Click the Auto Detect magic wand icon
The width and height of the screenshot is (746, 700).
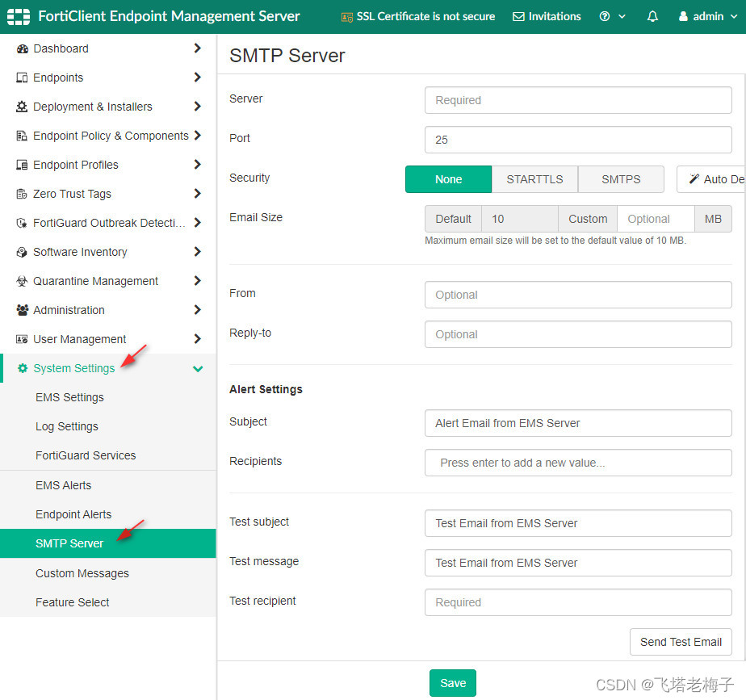tap(694, 179)
